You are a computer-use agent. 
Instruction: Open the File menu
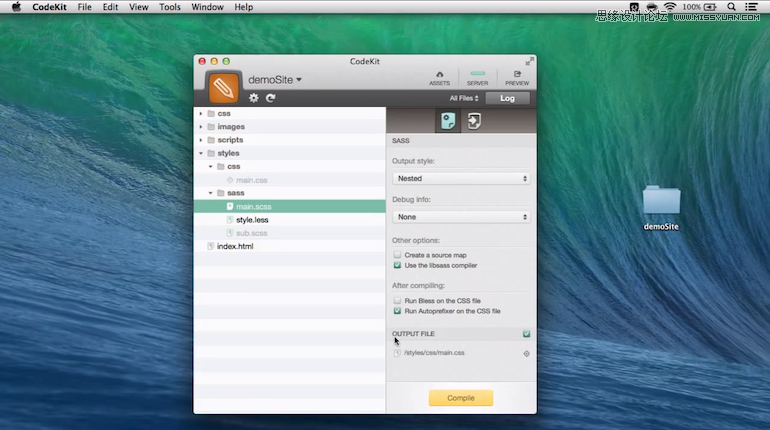[x=84, y=7]
